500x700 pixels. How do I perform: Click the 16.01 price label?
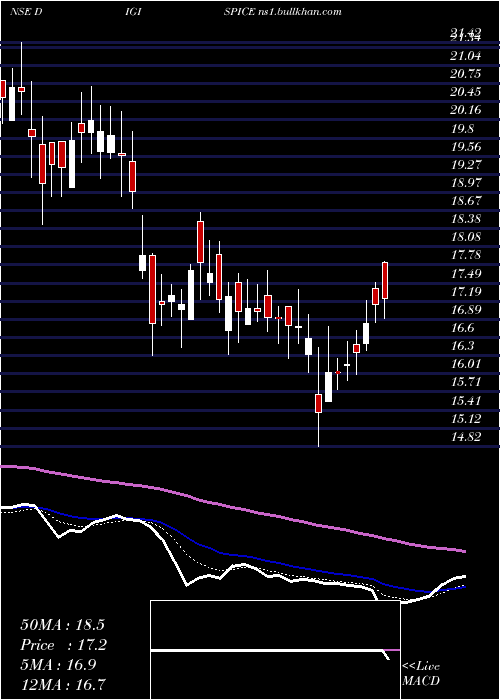coord(466,363)
